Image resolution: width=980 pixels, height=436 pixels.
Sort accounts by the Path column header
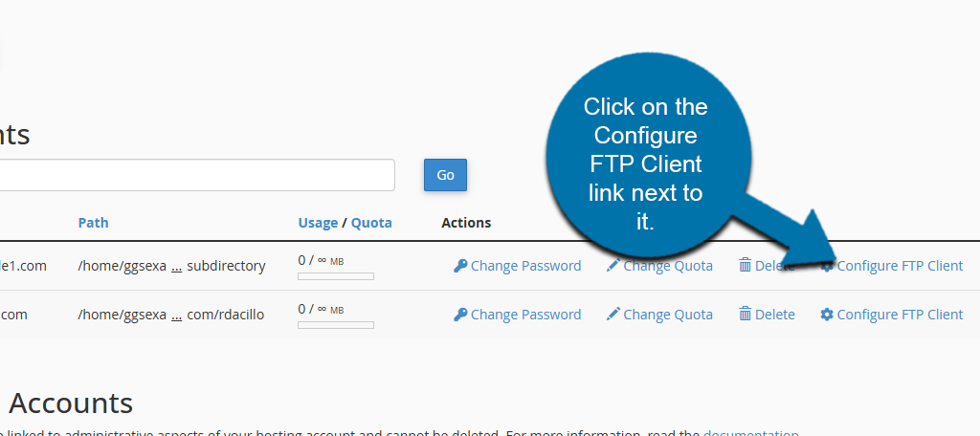[x=94, y=223]
